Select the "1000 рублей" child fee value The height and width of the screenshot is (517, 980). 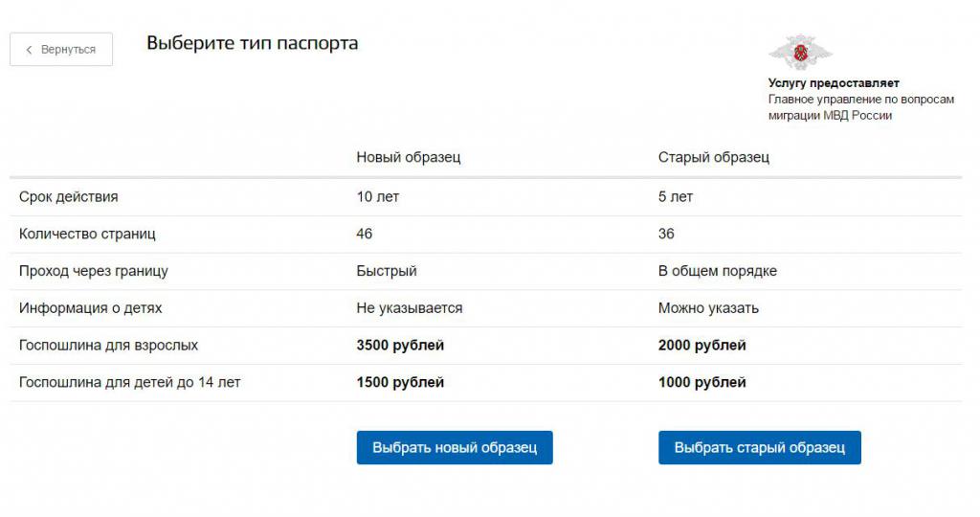(702, 382)
